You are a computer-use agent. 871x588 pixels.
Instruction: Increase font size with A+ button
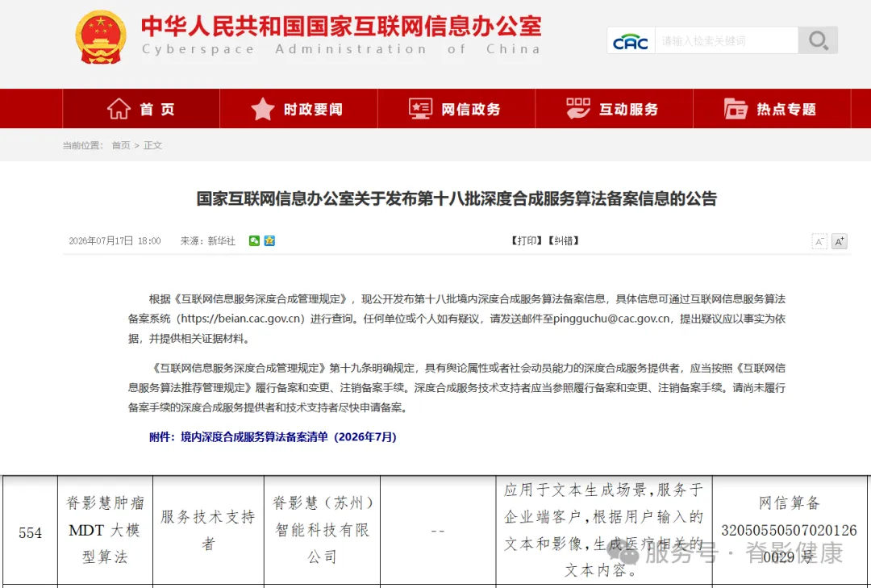840,241
